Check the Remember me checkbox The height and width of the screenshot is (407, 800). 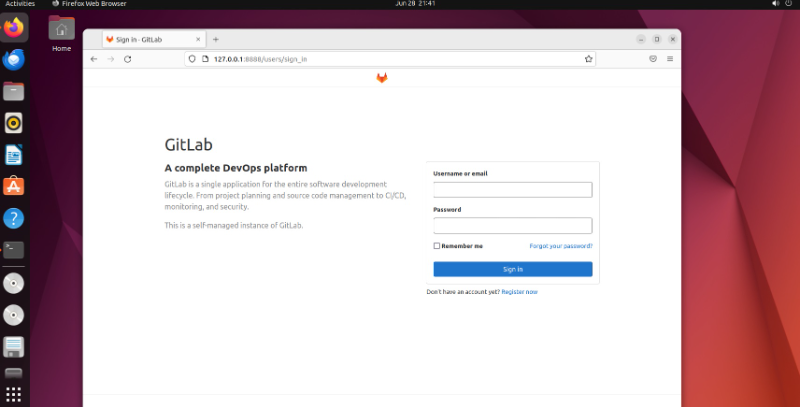437,246
